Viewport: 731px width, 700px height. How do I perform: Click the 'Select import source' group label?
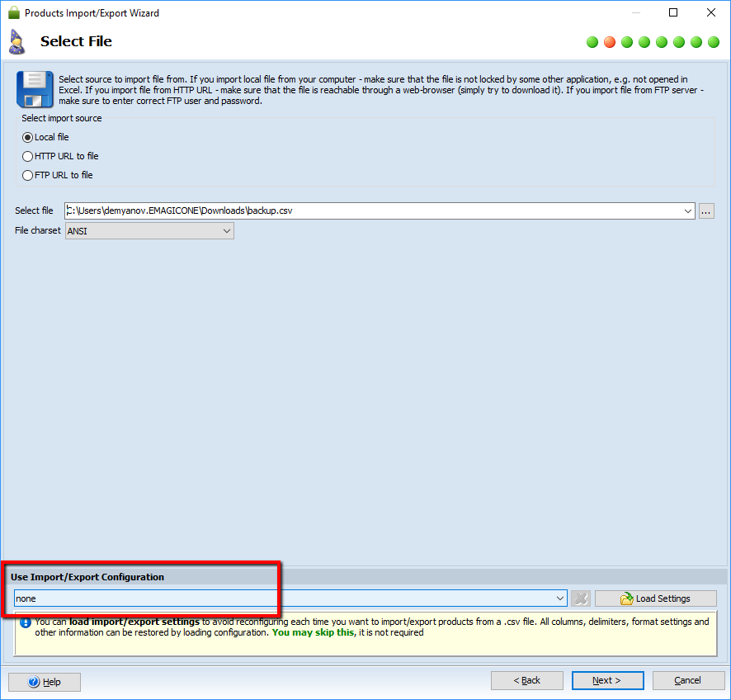[62, 118]
